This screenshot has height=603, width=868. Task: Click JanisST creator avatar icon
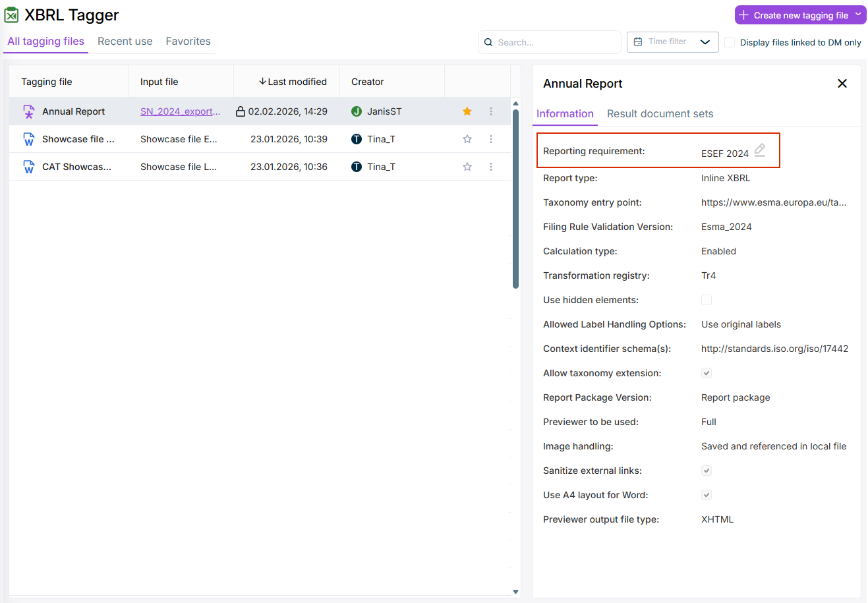357,111
